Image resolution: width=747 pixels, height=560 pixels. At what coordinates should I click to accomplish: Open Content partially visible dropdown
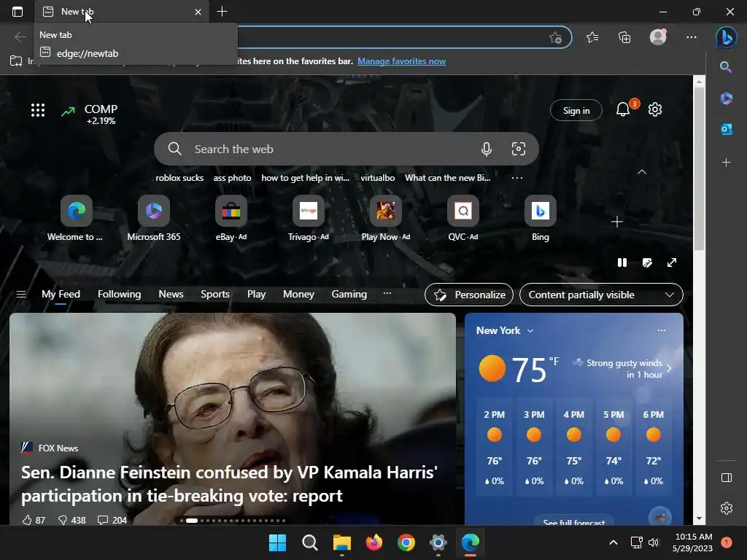pyautogui.click(x=601, y=295)
